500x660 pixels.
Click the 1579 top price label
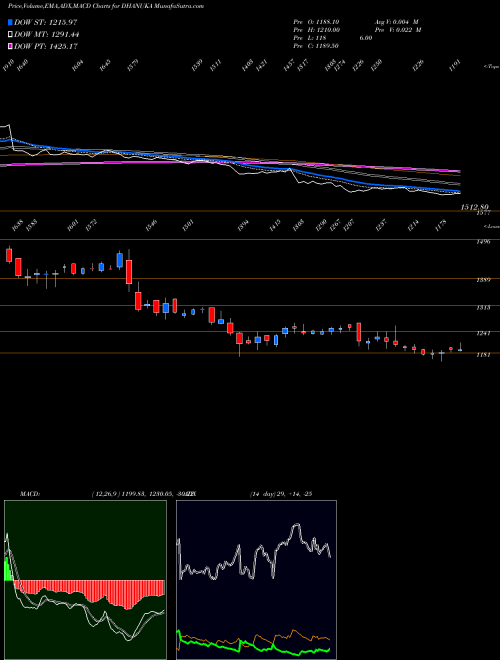click(133, 65)
